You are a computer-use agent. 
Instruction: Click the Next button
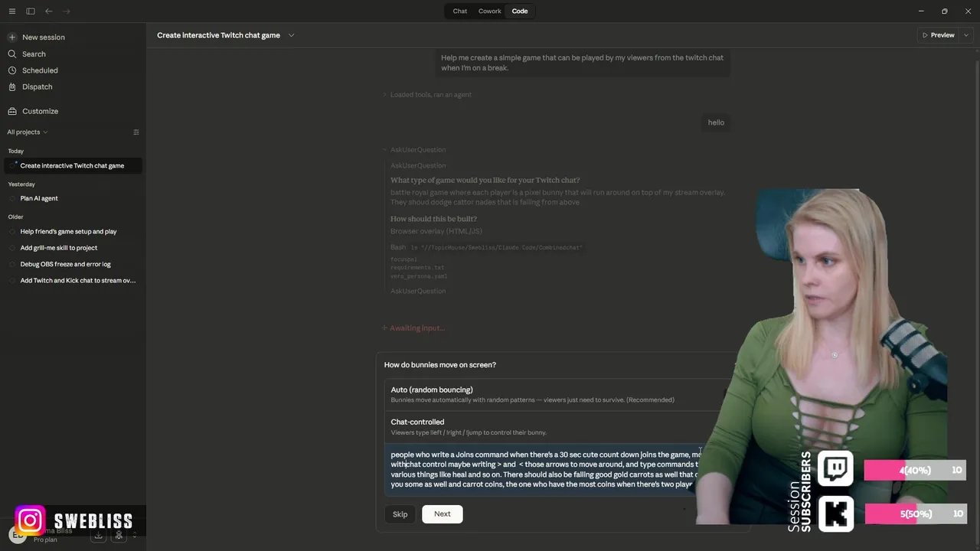443,514
